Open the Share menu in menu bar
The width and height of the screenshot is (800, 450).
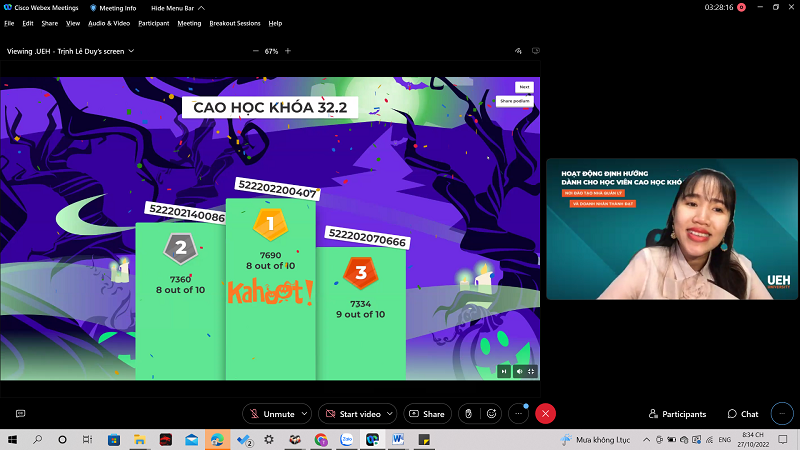tap(49, 23)
